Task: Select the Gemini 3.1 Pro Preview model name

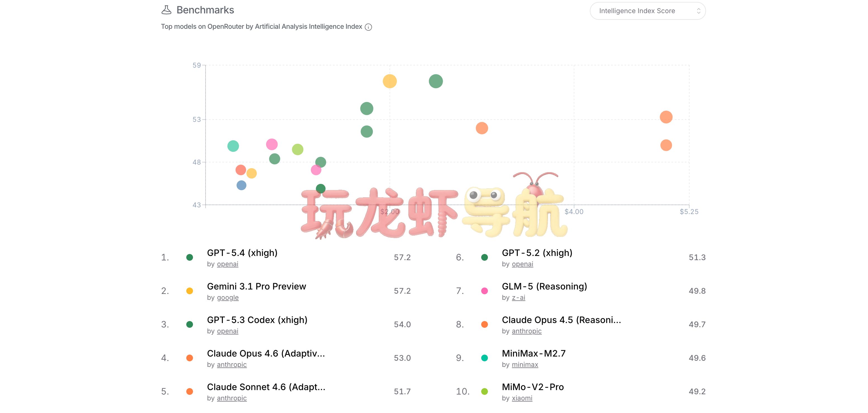Action: point(256,286)
